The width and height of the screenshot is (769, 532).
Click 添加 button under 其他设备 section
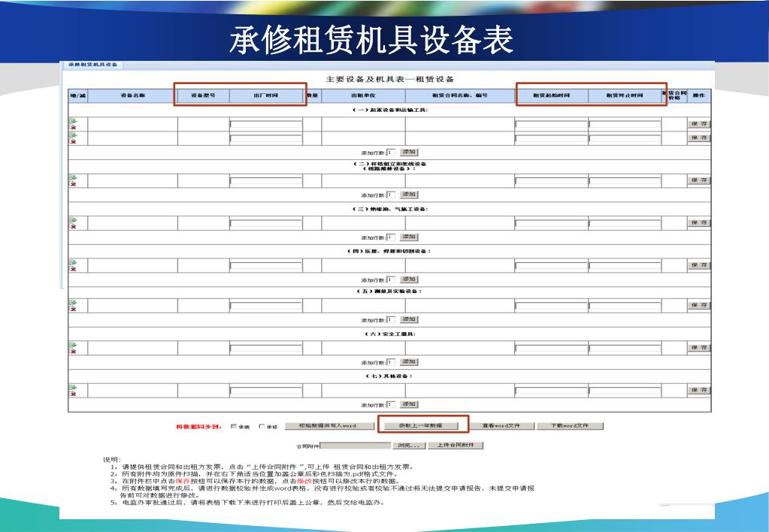[410, 404]
